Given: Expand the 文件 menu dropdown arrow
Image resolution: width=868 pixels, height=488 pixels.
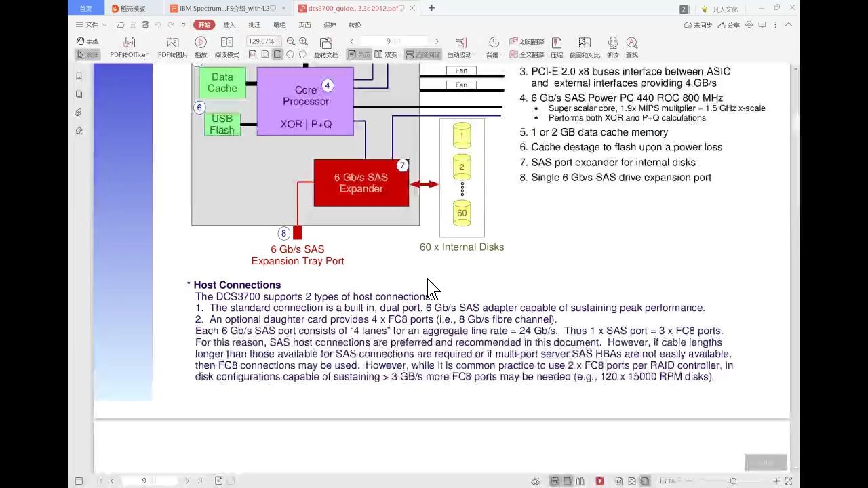Looking at the screenshot, I should tap(104, 24).
